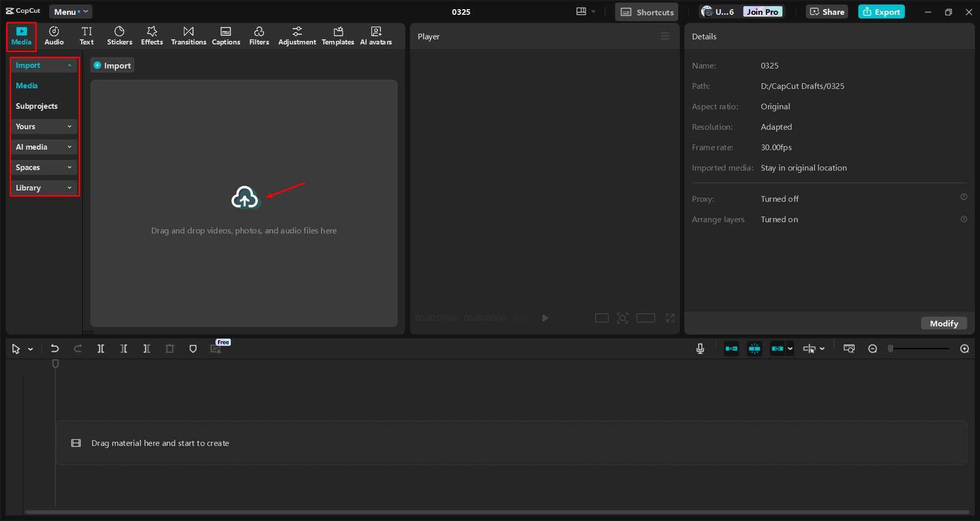Expand the AI media section
The height and width of the screenshot is (521, 980).
click(43, 147)
